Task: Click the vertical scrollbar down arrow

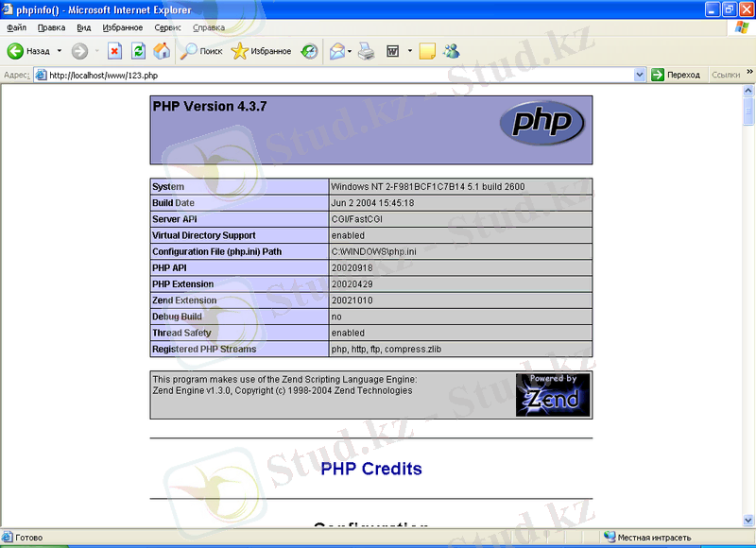Action: 748,522
